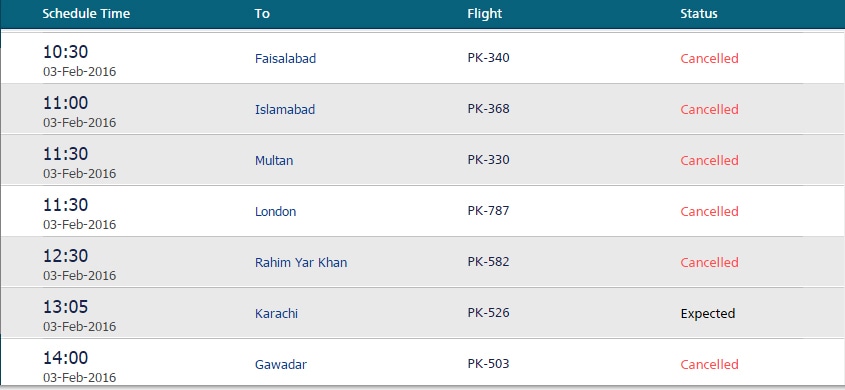Click the Status column header
Screen dimensions: 845x390
pos(698,13)
